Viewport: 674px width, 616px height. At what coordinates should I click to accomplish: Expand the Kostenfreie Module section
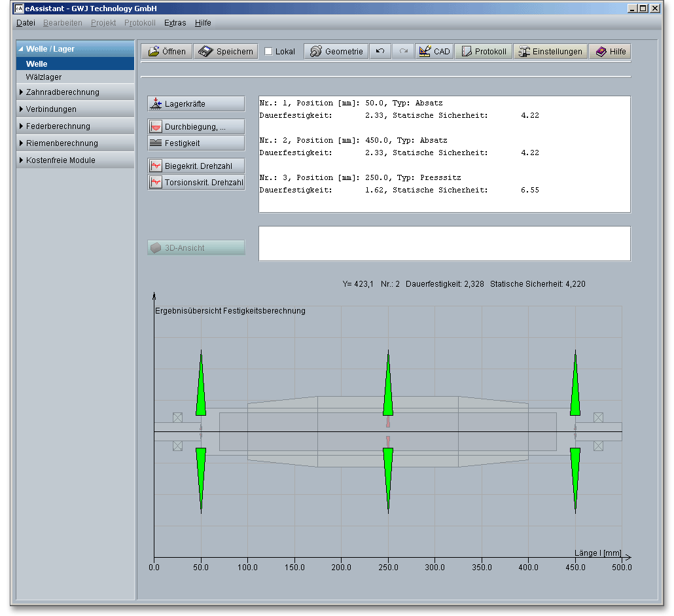[60, 160]
